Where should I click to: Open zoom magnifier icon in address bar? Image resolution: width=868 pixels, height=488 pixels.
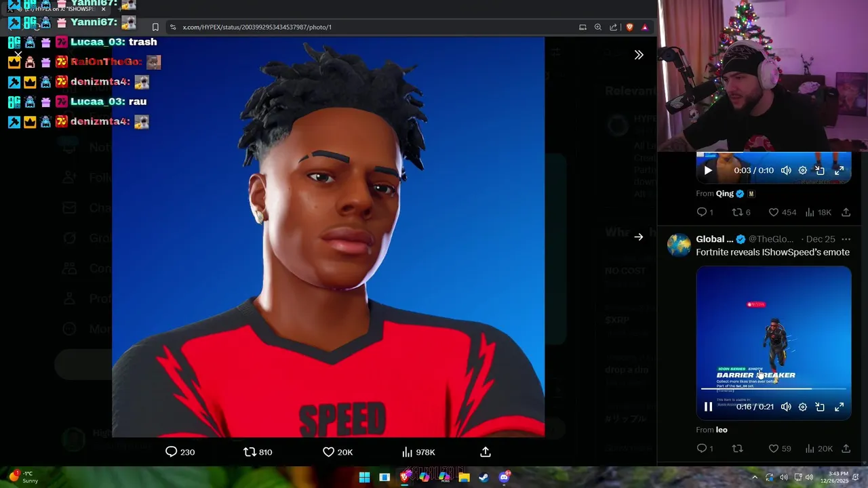pyautogui.click(x=598, y=27)
